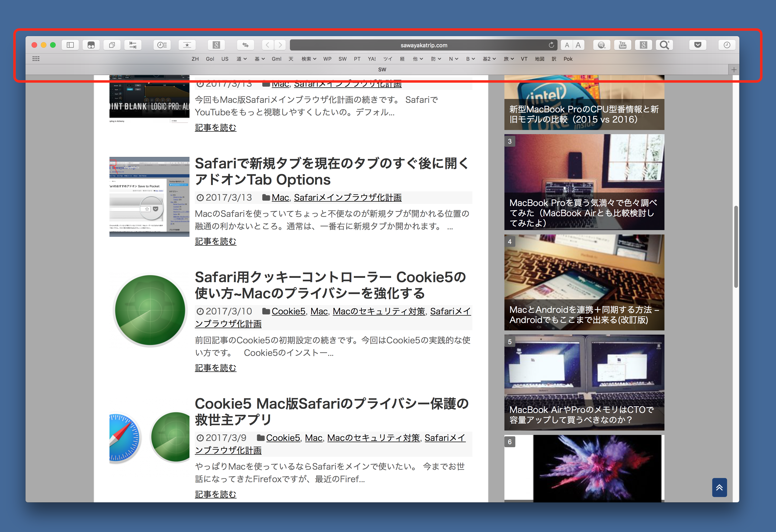Screen dimensions: 776x532
Task: Expand the 他 bookmarks folder
Action: click(418, 59)
